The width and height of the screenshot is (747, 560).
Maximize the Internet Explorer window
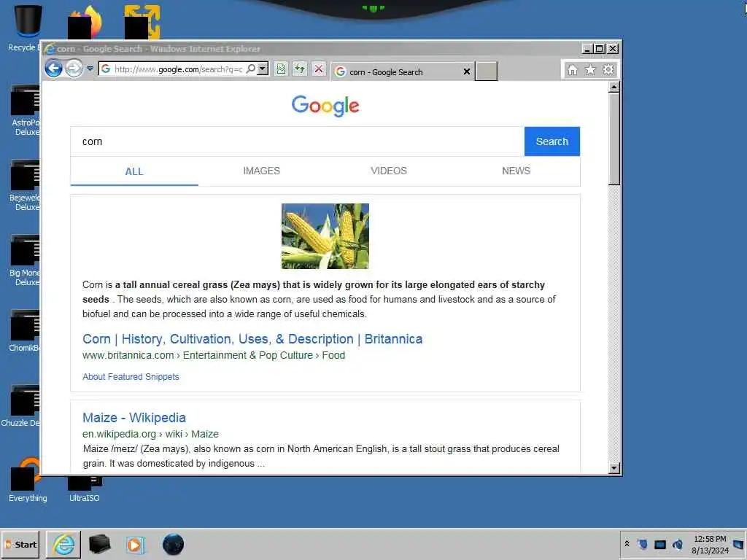pyautogui.click(x=600, y=49)
